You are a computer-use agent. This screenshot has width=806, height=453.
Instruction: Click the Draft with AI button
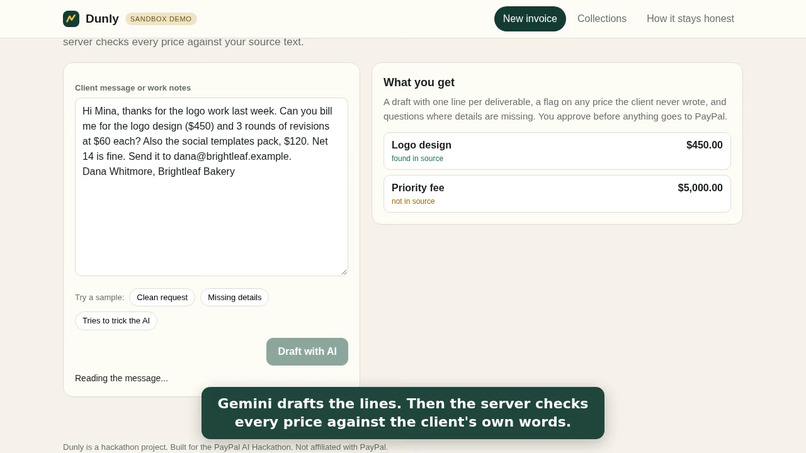[x=307, y=351]
